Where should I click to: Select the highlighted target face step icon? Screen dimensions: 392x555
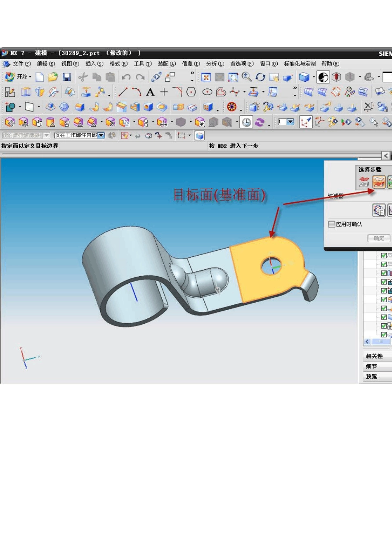(378, 181)
